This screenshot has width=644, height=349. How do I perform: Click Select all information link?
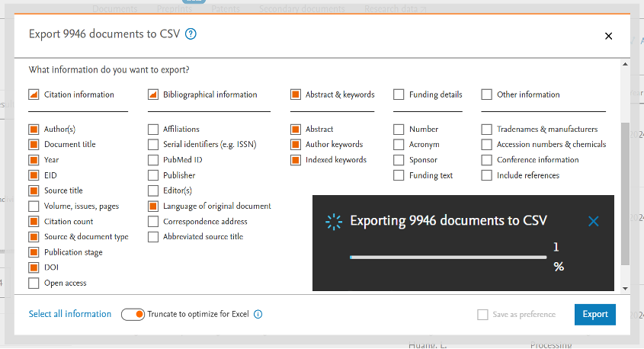[70, 314]
